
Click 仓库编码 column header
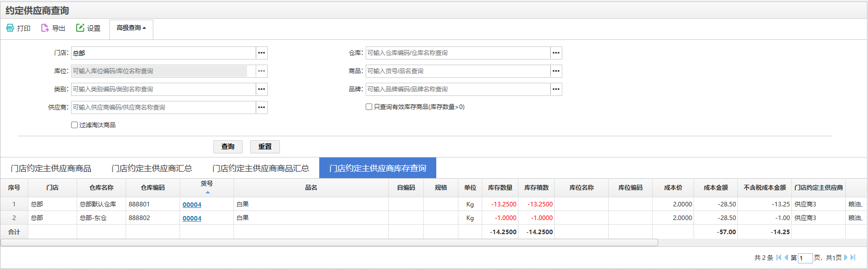pos(153,188)
